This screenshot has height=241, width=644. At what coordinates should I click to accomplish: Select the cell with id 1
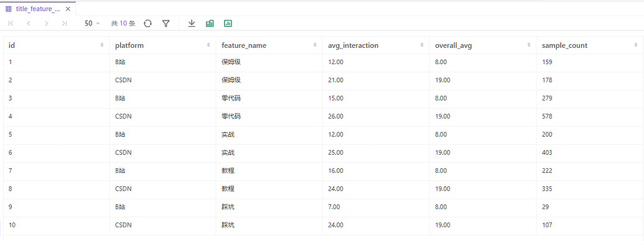pyautogui.click(x=56, y=62)
